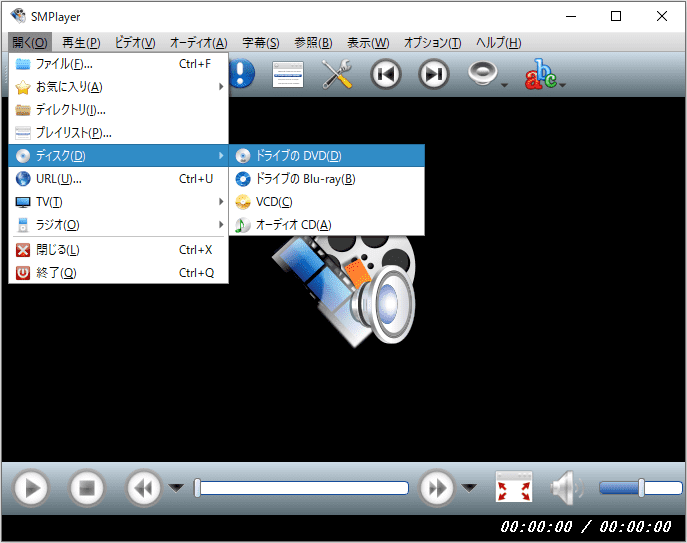Viewport: 687px width, 543px height.
Task: Open the オプション(T) options menu
Action: [x=432, y=43]
